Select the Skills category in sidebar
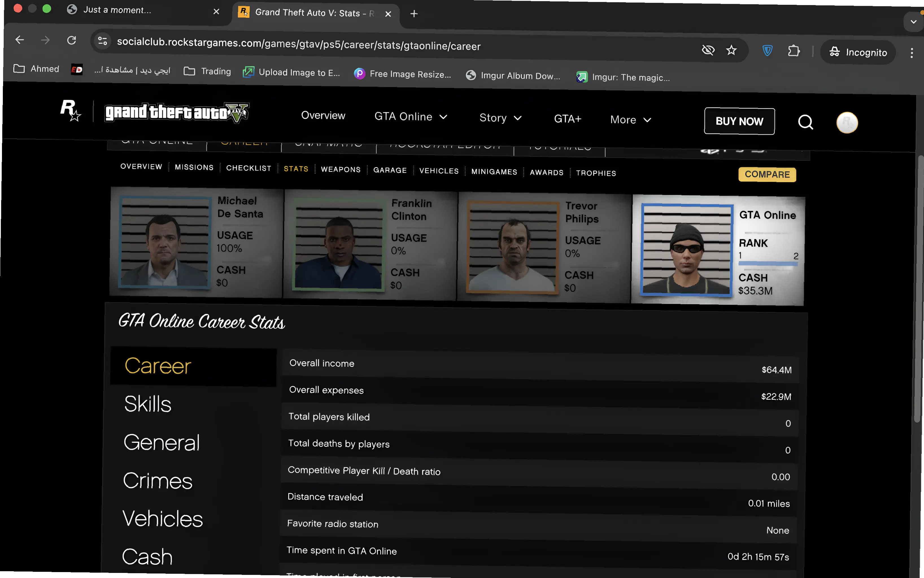This screenshot has height=578, width=924. (x=148, y=404)
